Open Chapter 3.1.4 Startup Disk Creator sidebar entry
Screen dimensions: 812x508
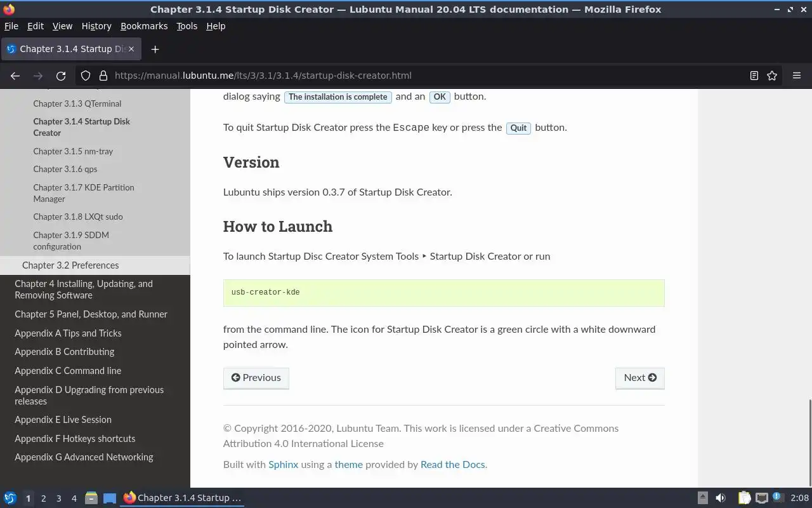(81, 127)
